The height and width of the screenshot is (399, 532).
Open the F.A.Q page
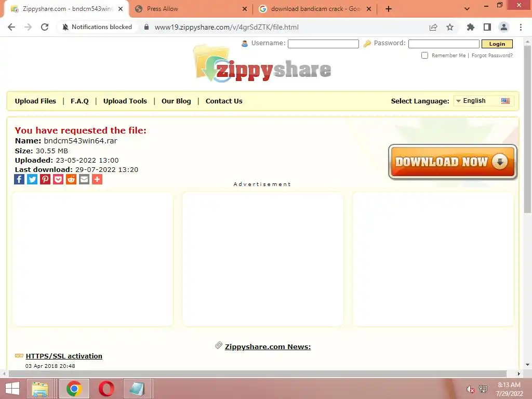coord(79,101)
